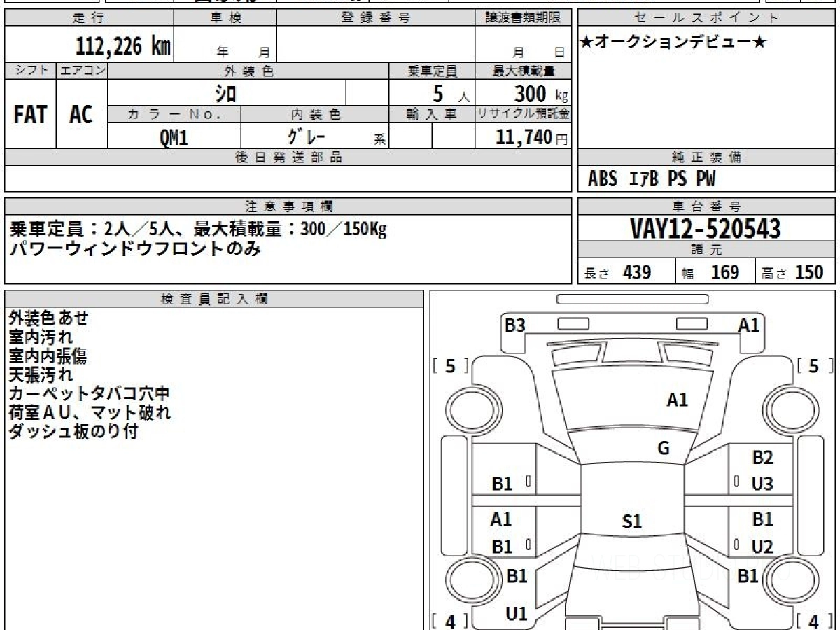Select the 外装色 header
The width and height of the screenshot is (840, 630).
point(248,71)
